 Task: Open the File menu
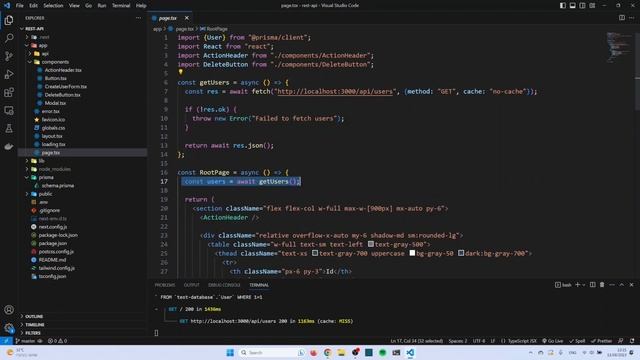point(20,5)
